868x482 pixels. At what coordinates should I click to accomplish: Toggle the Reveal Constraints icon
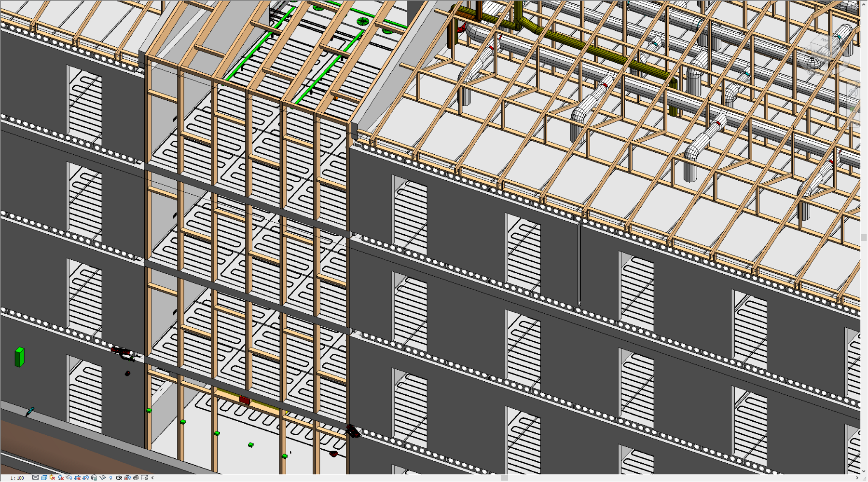[x=144, y=478]
